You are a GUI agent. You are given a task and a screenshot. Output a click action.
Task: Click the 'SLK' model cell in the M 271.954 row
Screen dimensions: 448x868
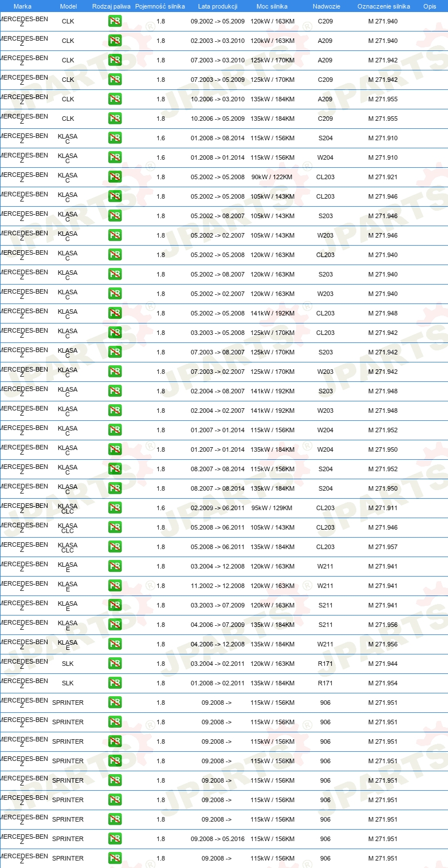coord(68,684)
